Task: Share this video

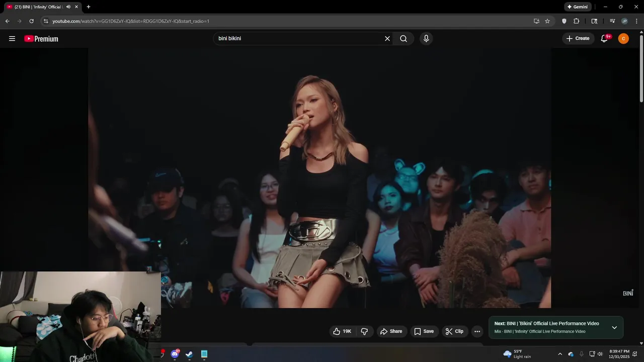Action: tap(391, 331)
